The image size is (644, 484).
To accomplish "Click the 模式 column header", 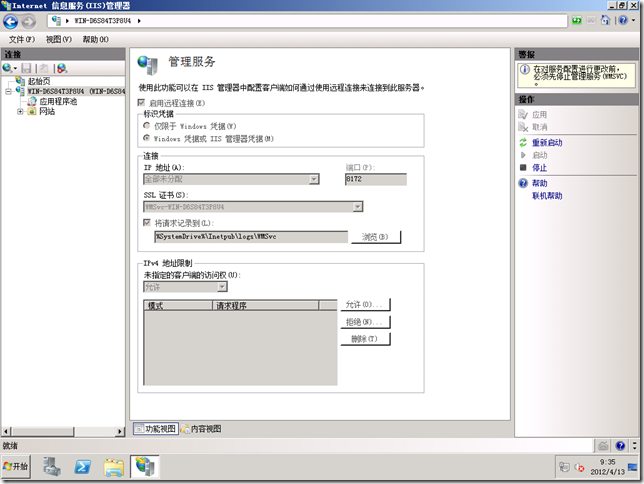I will point(178,305).
